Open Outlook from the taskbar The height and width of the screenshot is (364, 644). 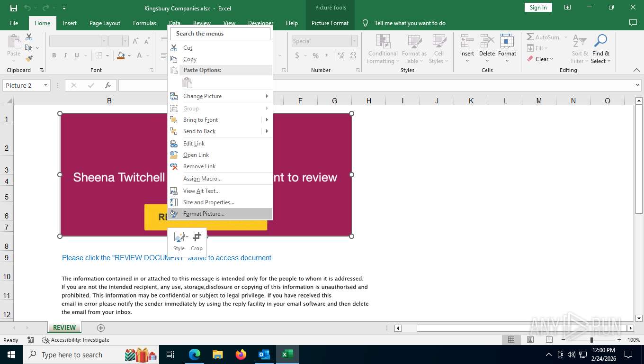pyautogui.click(x=264, y=354)
